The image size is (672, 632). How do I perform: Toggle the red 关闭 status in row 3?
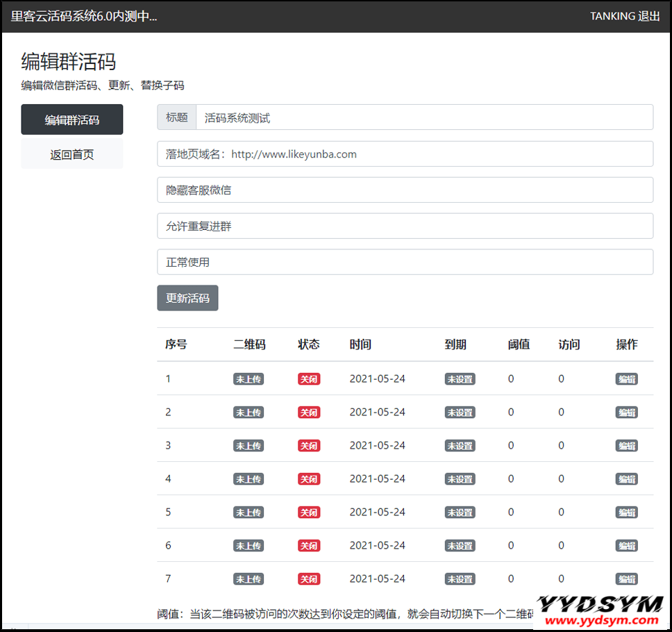click(308, 446)
